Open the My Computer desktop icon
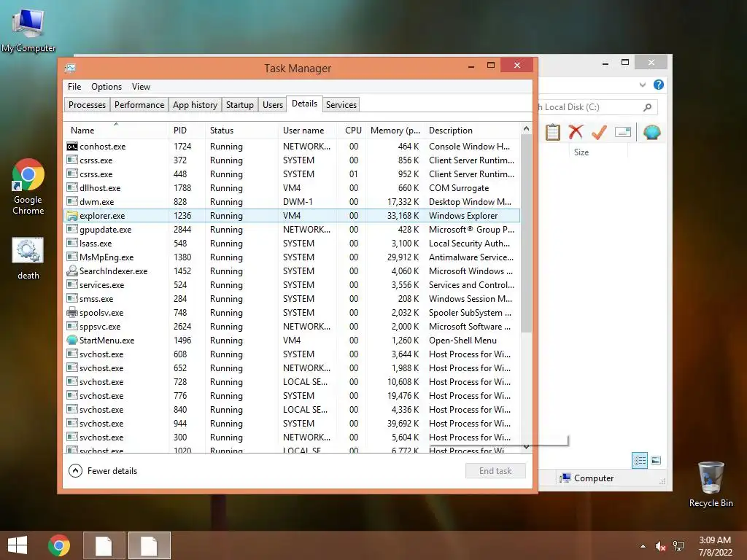The image size is (747, 560). [x=28, y=29]
